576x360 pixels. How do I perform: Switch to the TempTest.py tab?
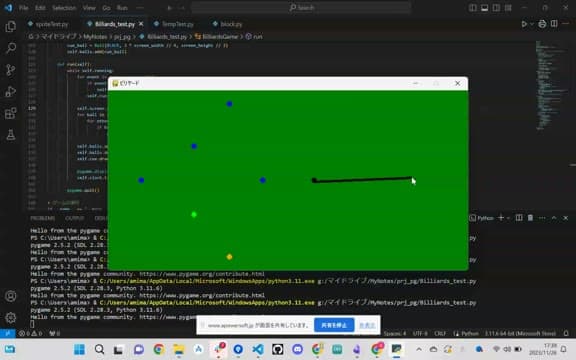(x=174, y=24)
